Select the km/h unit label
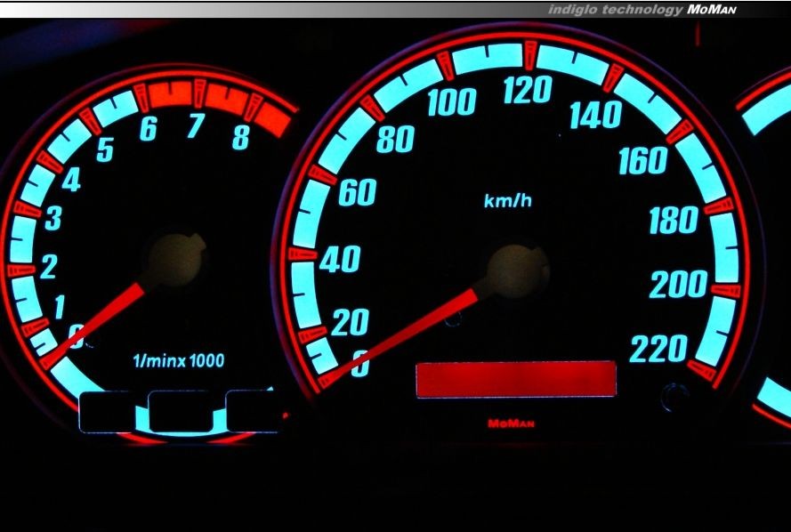The width and height of the screenshot is (791, 532). pyautogui.click(x=507, y=201)
